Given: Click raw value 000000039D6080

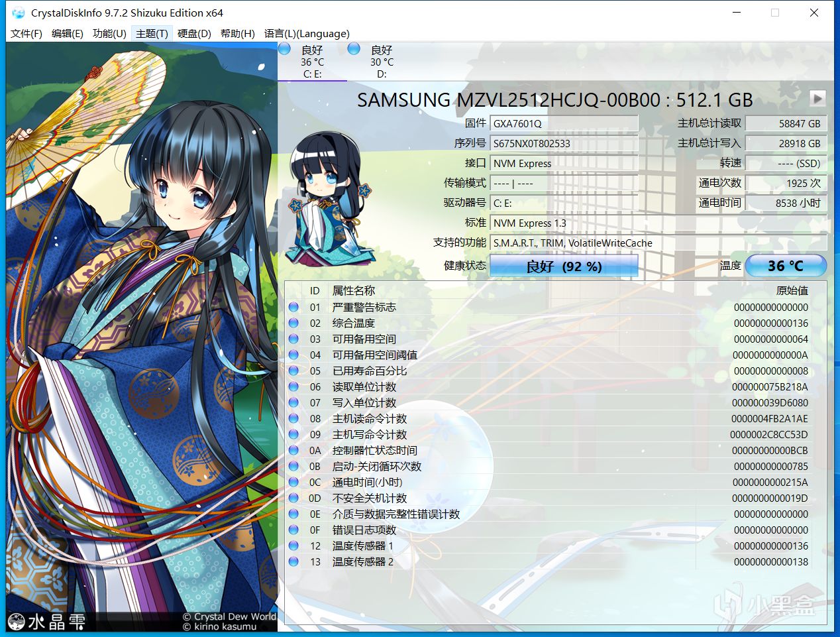Looking at the screenshot, I should (770, 402).
